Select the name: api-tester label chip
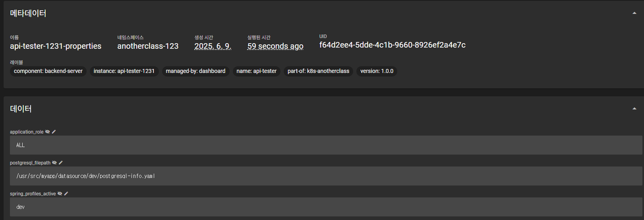 256,71
